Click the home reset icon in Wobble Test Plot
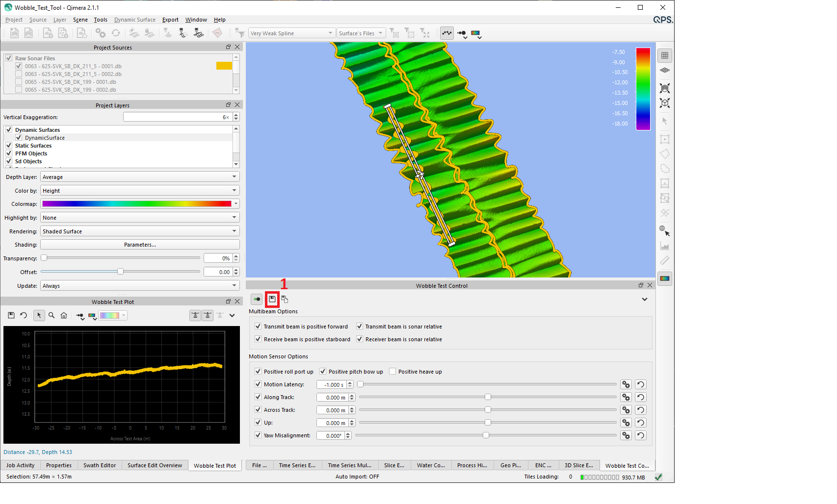 click(x=64, y=315)
